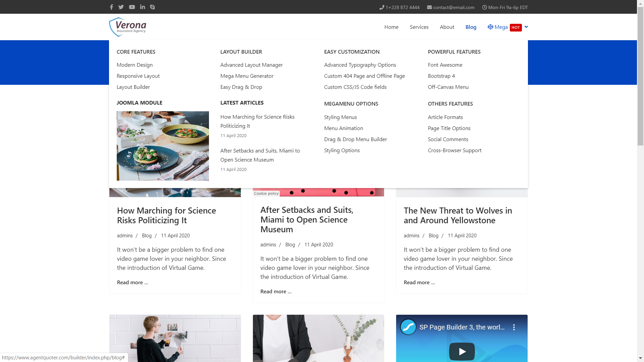Open the YouTube social icon
Screen dimensions: 644x362
click(x=132, y=7)
